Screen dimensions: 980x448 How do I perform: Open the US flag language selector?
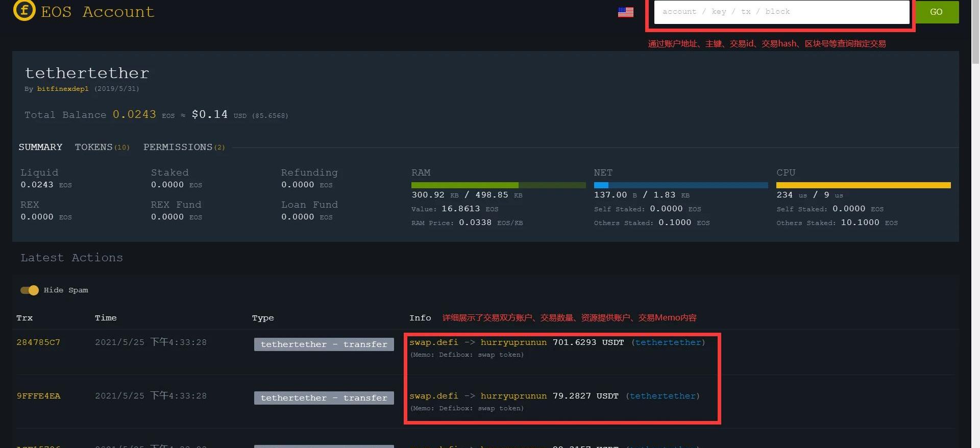pos(625,12)
